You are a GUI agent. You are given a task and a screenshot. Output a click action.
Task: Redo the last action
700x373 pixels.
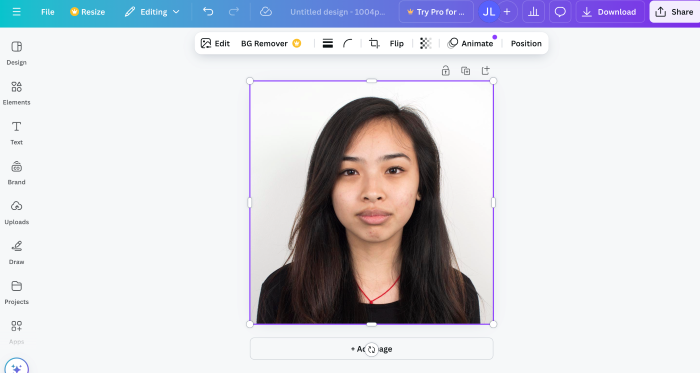pos(234,12)
